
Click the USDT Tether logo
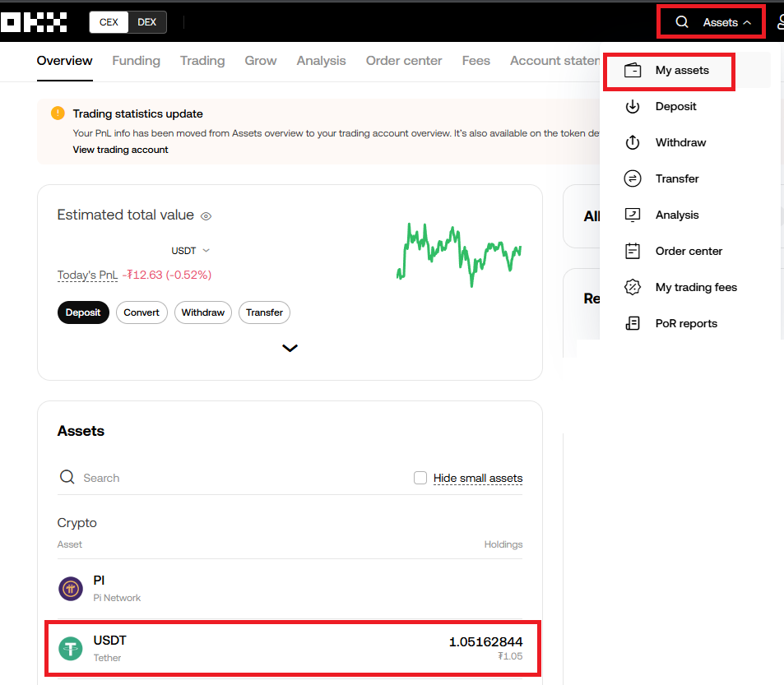(71, 649)
